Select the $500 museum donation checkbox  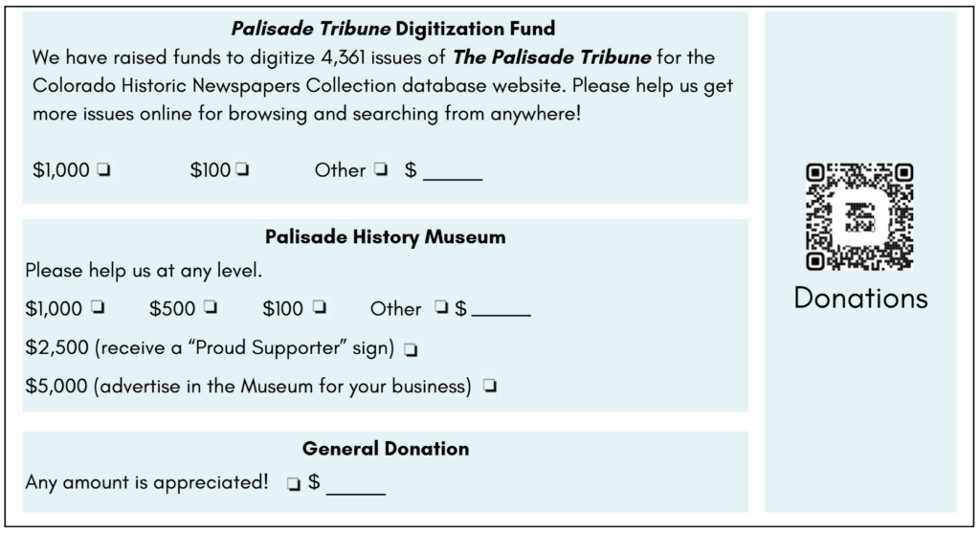211,307
